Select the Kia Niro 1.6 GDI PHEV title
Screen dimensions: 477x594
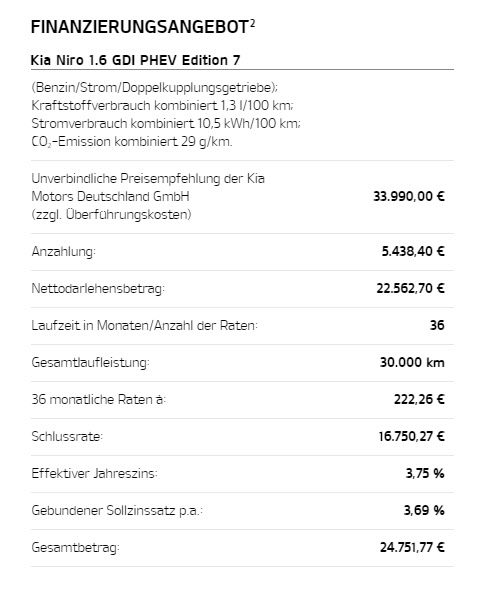tap(135, 60)
